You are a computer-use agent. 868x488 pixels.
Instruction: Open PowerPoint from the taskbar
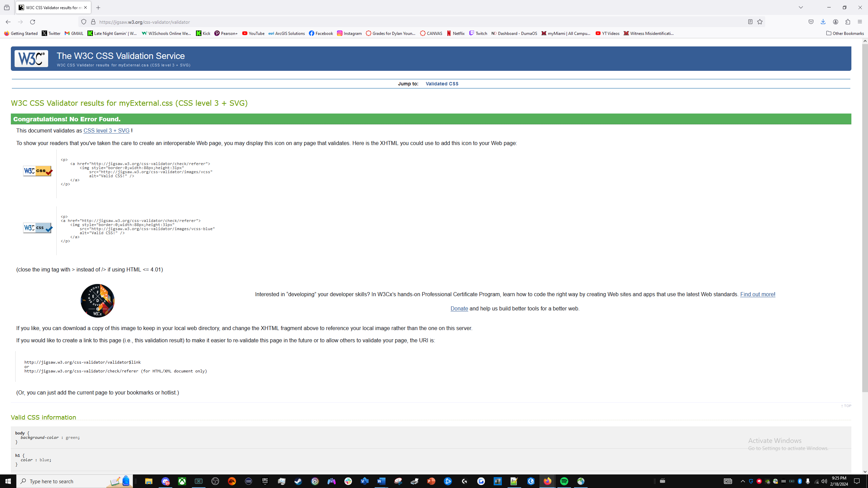tap(431, 481)
